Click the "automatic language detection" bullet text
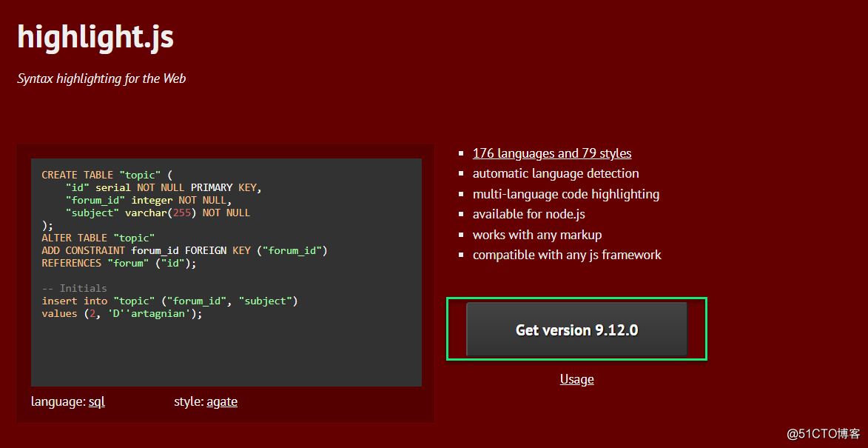 point(556,174)
